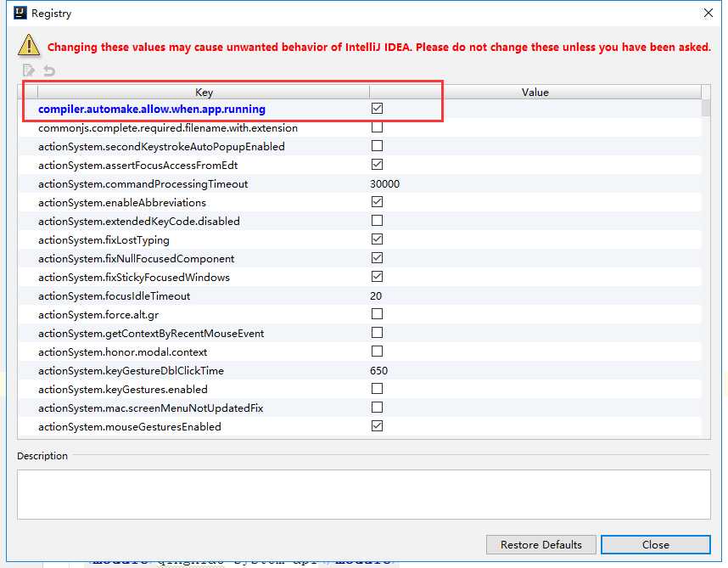Uncheck actionSystem.fixNullFocusedComponent checkbox
728x568 pixels.
click(x=377, y=258)
